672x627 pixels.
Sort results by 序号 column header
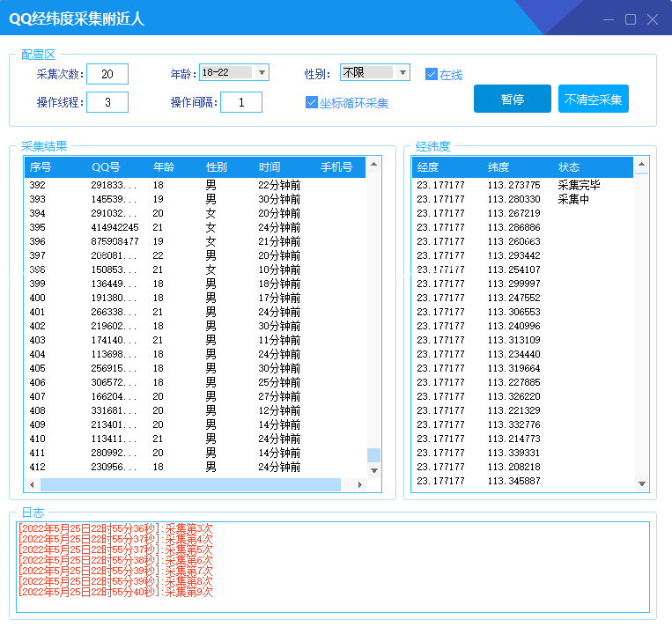41,167
